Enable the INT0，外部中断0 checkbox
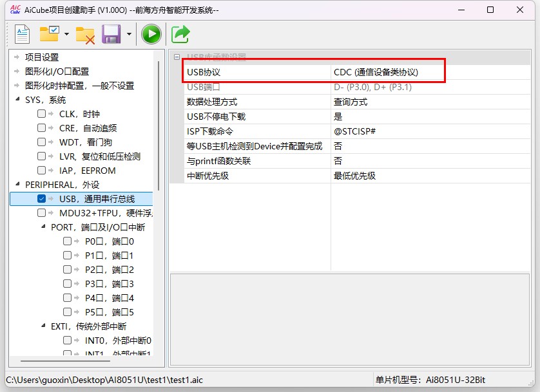Viewport: 540px width, 392px height. click(67, 340)
